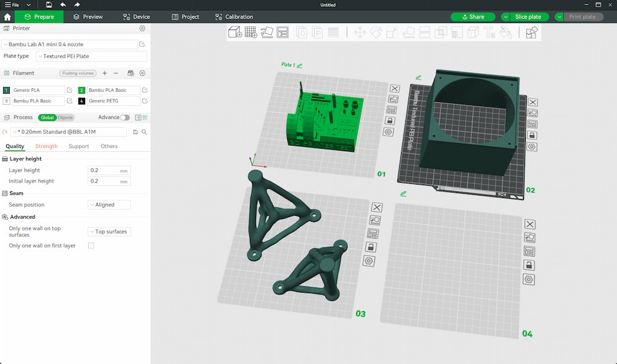Viewport: 617px width, 364px height.
Task: Open dropdown arrow beside Print plate
Action: [559, 17]
